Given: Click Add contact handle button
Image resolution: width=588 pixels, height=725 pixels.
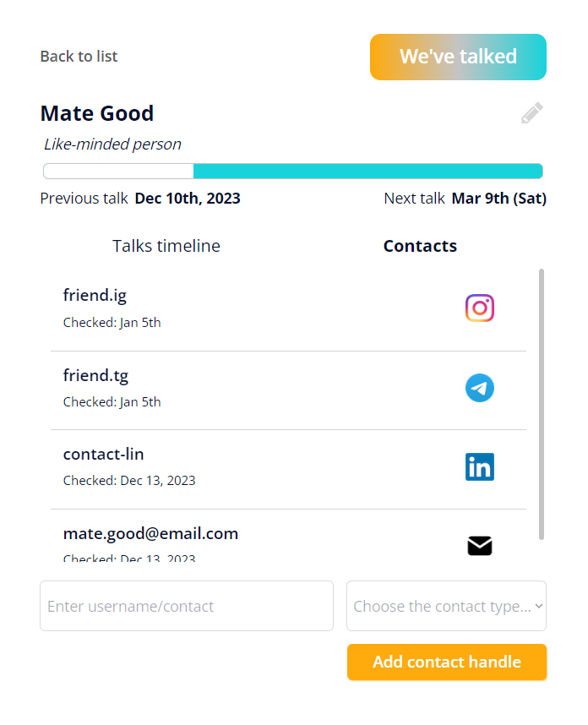Looking at the screenshot, I should (x=446, y=662).
